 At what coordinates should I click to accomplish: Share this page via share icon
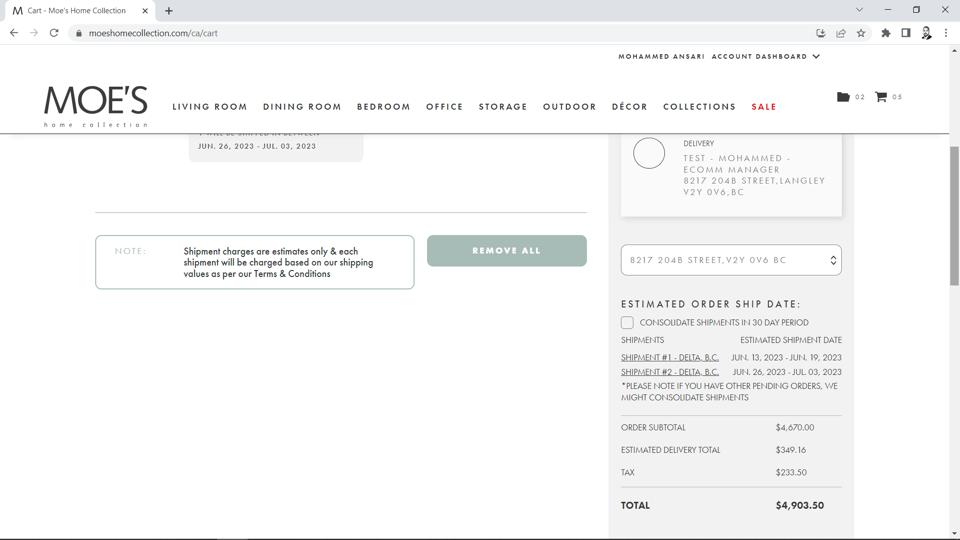pyautogui.click(x=841, y=33)
